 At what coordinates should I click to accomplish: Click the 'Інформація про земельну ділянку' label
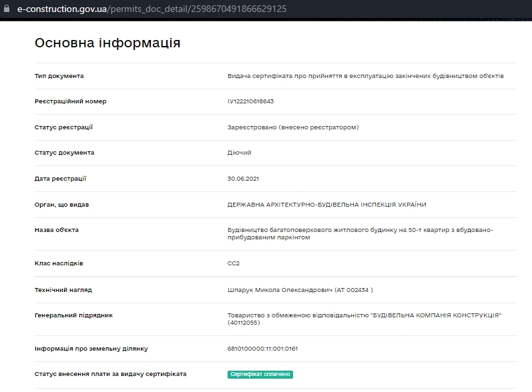tap(91, 349)
